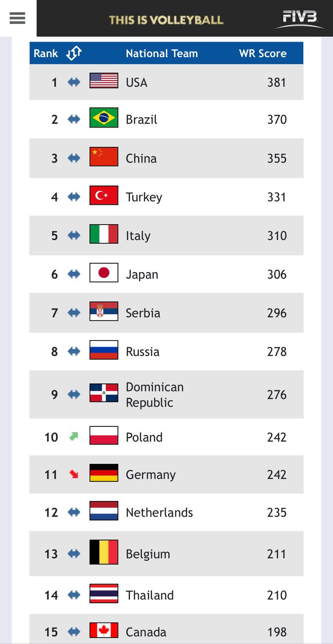The image size is (333, 644).
Task: Click Germany's red down arrow
Action: (x=74, y=474)
